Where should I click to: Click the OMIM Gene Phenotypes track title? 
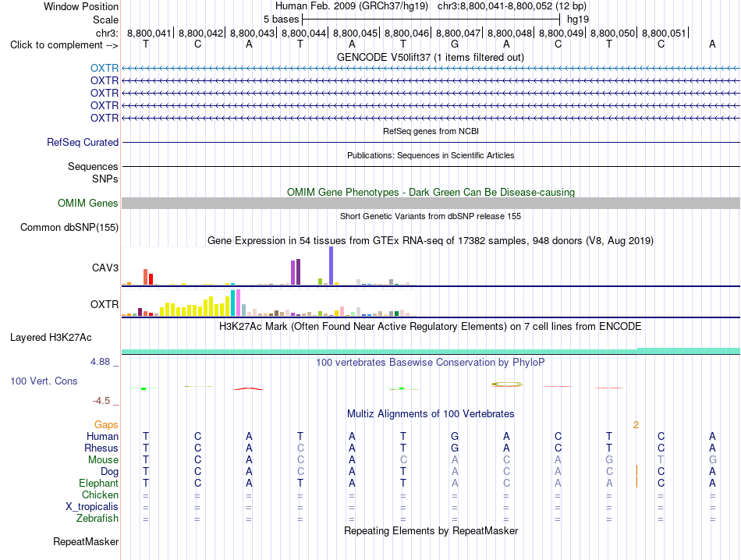tap(431, 193)
